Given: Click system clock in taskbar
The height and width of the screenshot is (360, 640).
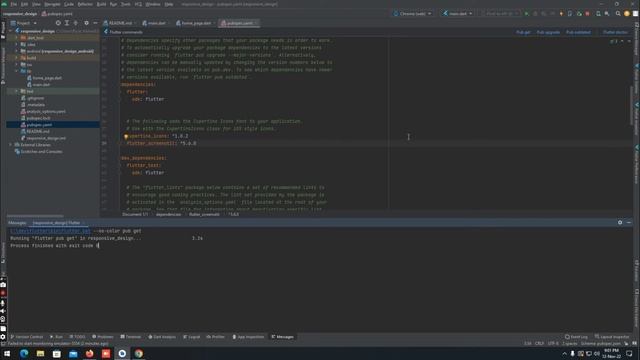Looking at the screenshot, I should 611,353.
